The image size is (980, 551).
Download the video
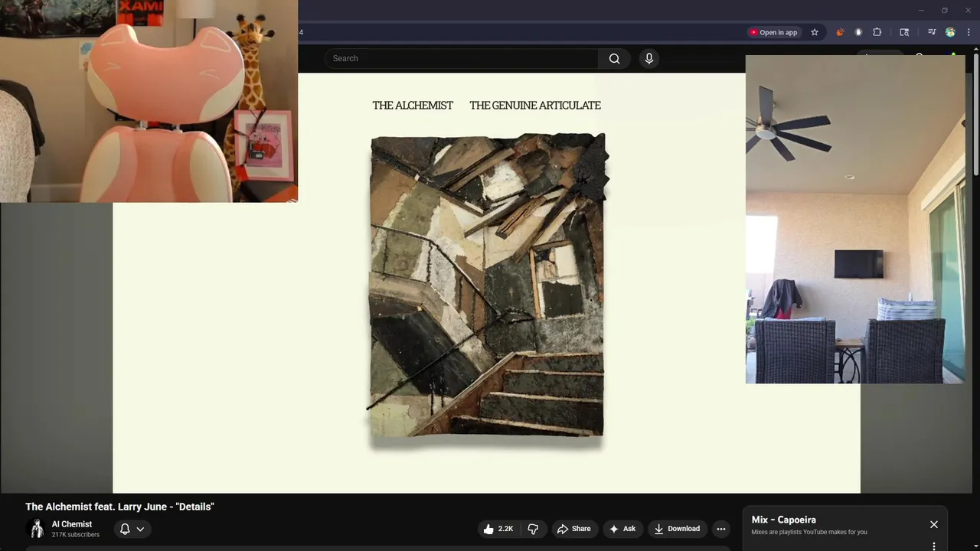pos(677,529)
